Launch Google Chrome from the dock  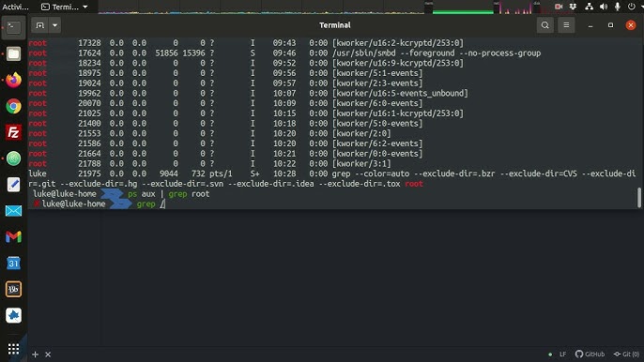(13, 106)
